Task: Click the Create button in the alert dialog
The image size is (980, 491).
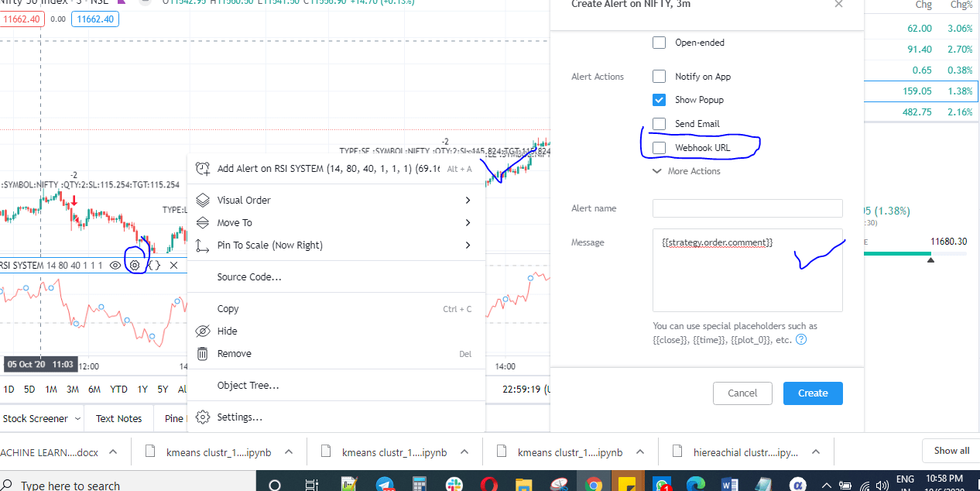Action: coord(812,393)
